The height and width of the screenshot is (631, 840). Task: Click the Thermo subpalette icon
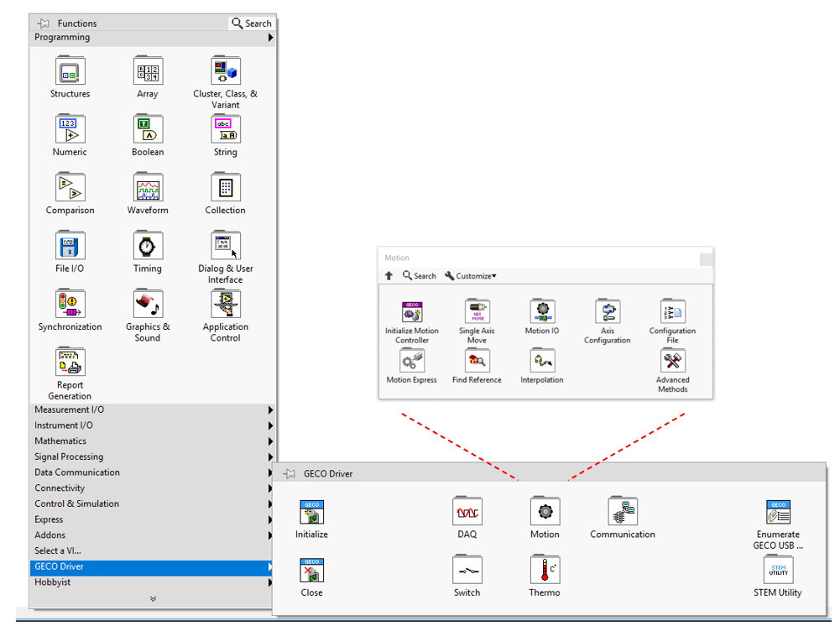pyautogui.click(x=544, y=571)
